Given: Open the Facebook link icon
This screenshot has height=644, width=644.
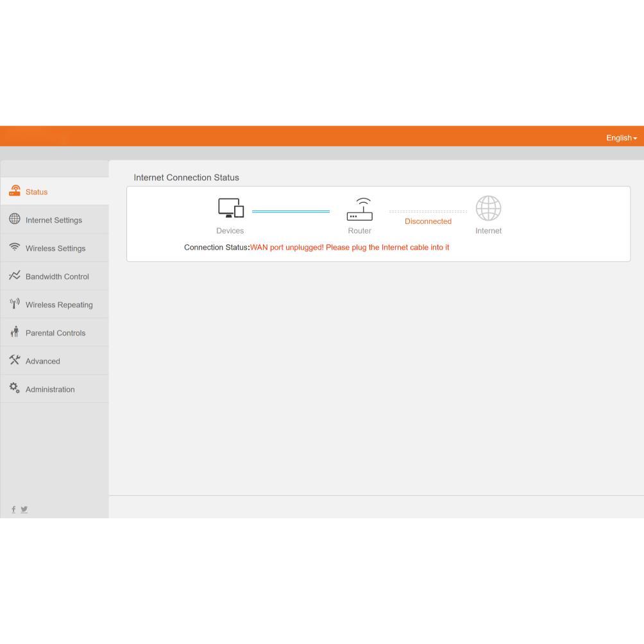Looking at the screenshot, I should [13, 509].
